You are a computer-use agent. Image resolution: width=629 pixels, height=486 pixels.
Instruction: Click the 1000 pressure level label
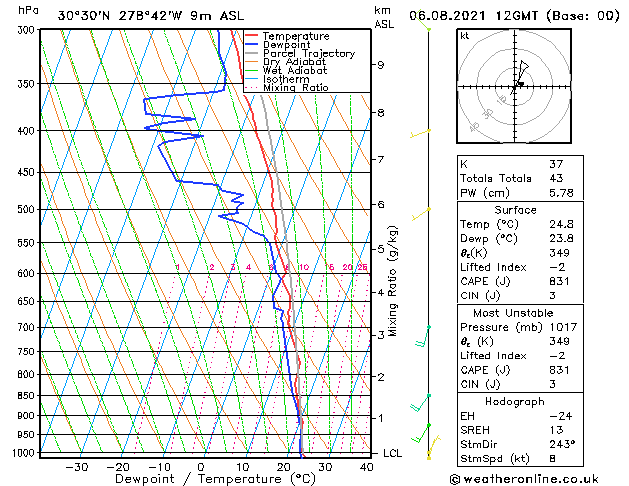pyautogui.click(x=25, y=453)
